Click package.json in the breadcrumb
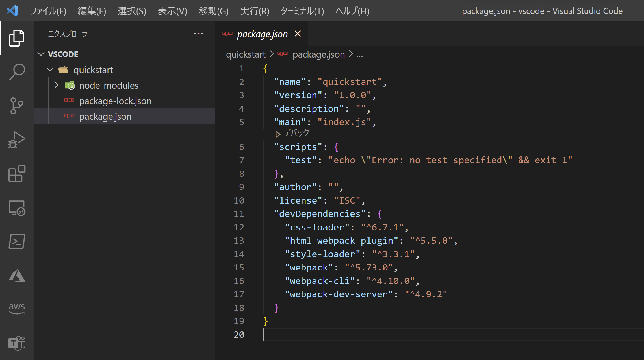644x360 pixels. 319,54
